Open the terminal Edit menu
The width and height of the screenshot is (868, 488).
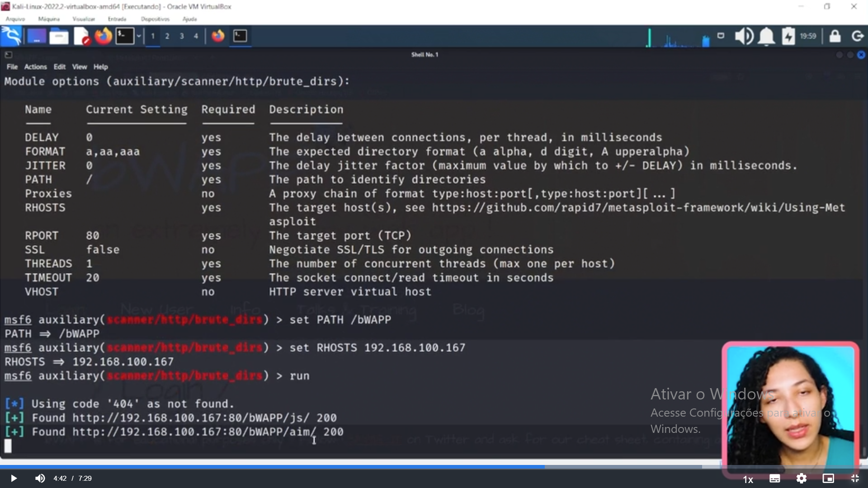click(x=59, y=67)
